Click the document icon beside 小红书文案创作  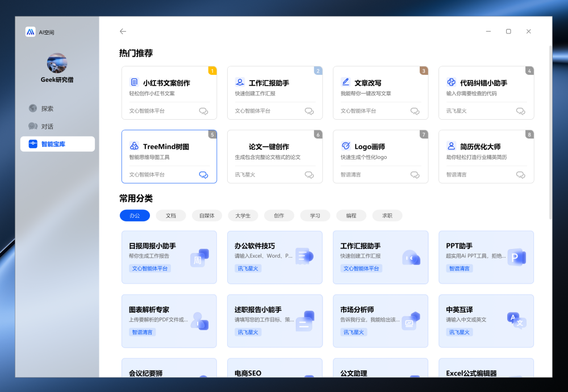[134, 82]
